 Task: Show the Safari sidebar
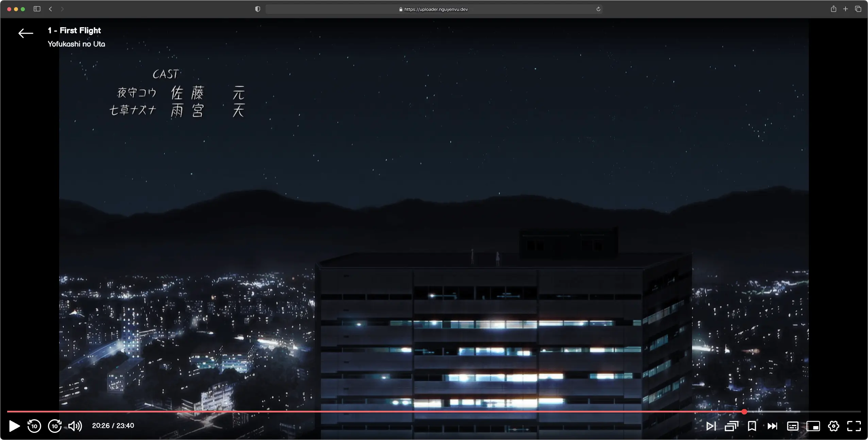tap(37, 9)
